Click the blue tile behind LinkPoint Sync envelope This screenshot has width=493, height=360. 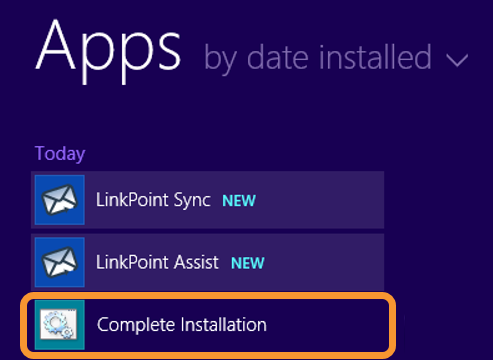[x=60, y=200]
